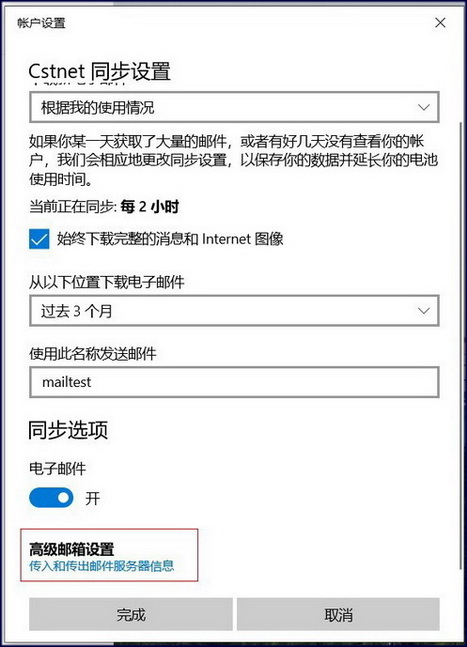Click the 开 label next to toggle
Image resolution: width=467 pixels, height=647 pixels.
(92, 498)
